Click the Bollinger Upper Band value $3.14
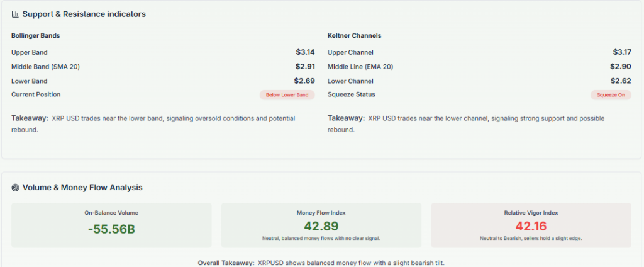This screenshot has width=644, height=267. click(x=305, y=52)
